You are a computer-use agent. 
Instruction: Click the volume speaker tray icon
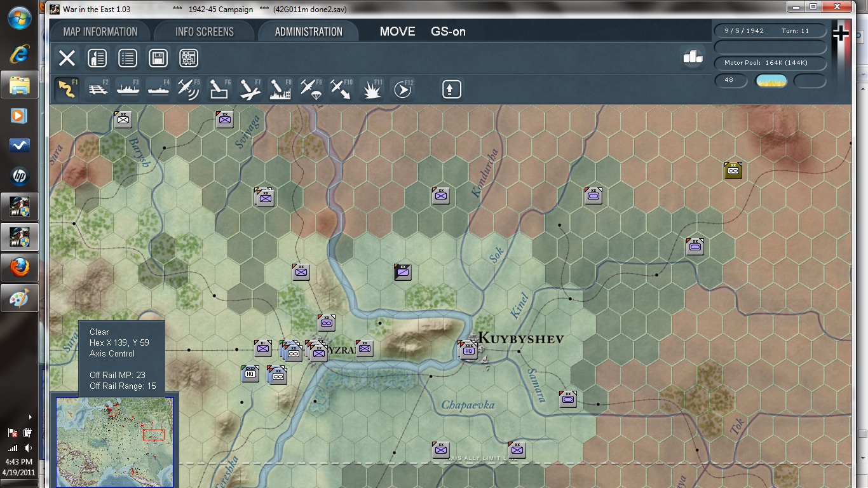coord(27,449)
